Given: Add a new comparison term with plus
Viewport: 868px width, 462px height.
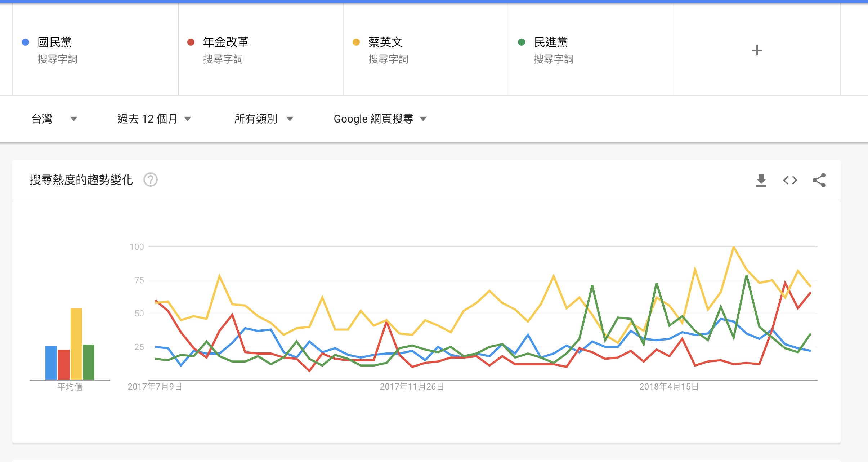Looking at the screenshot, I should [757, 50].
